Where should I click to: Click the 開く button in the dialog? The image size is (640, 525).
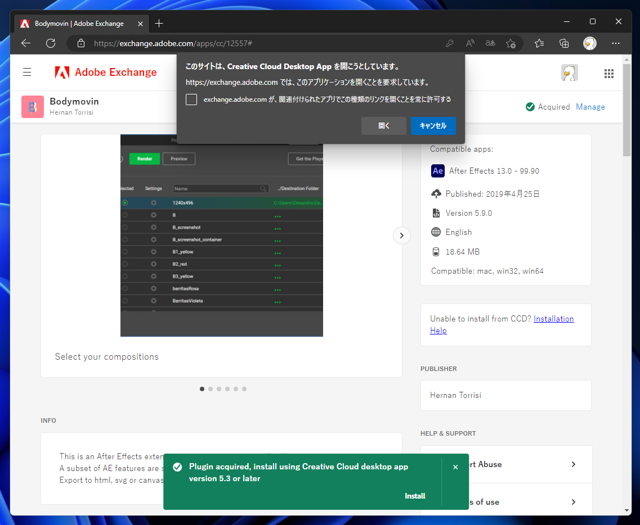coord(384,126)
